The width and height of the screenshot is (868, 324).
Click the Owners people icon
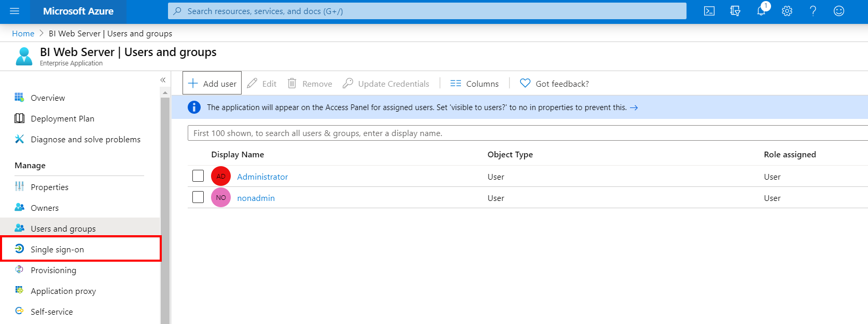pos(19,207)
